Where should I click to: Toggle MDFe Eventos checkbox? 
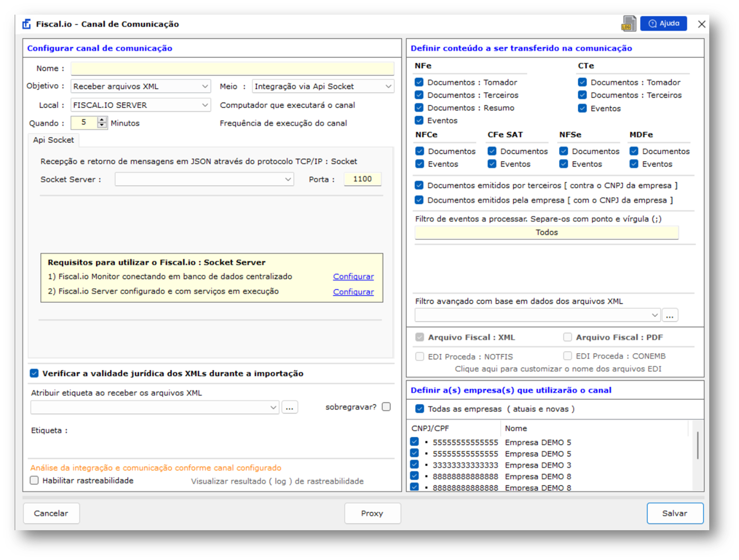(x=634, y=164)
